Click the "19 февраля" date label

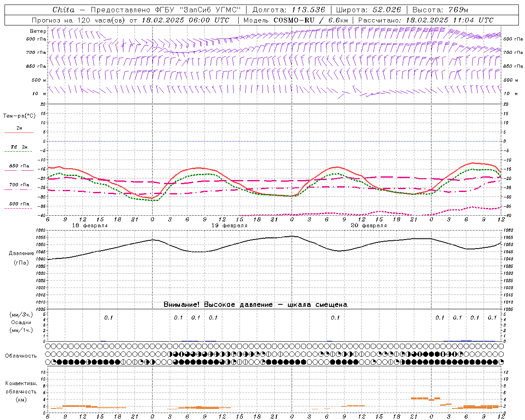click(229, 226)
